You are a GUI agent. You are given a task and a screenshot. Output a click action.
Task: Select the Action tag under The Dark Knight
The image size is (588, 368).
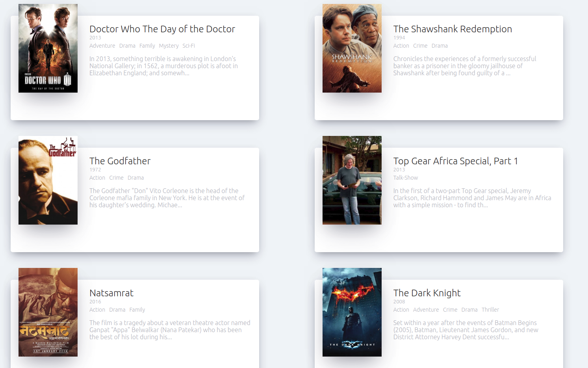[401, 310]
